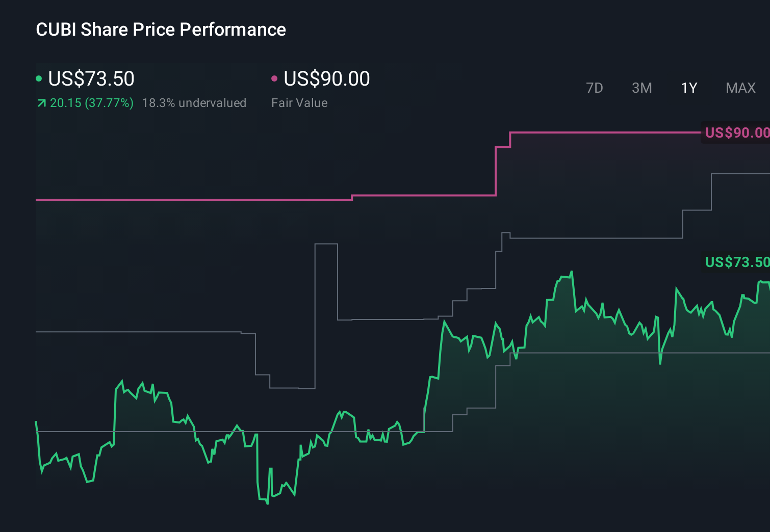The height and width of the screenshot is (532, 770).
Task: Select the US$90.00 price badge on chart
Action: pyautogui.click(x=736, y=132)
